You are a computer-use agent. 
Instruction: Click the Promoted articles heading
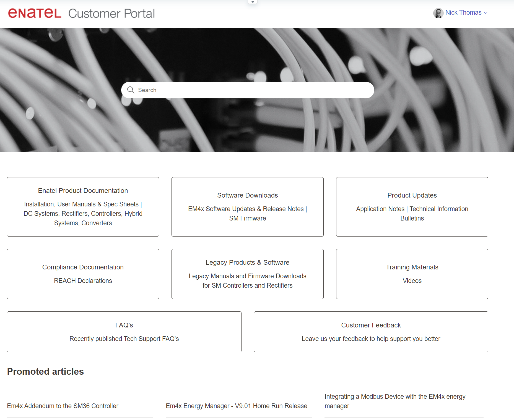click(45, 372)
